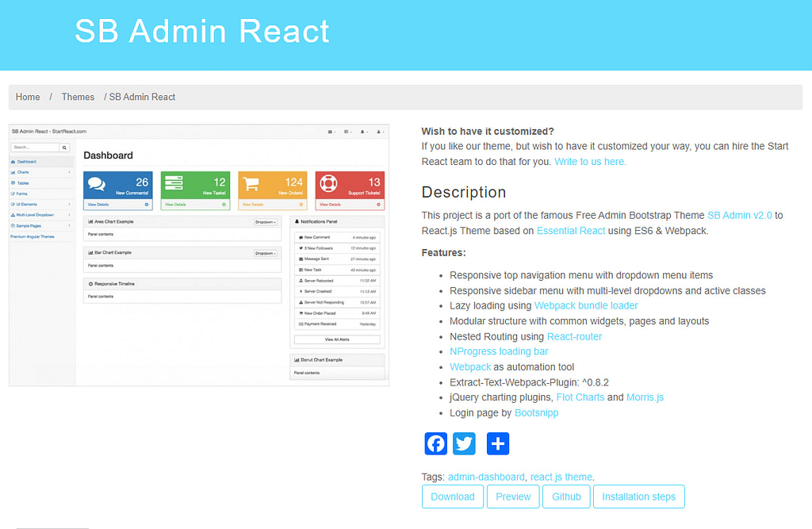Open the Dropdown on Area Chart Example
Viewport: 812px width, 529px height.
coord(266,222)
